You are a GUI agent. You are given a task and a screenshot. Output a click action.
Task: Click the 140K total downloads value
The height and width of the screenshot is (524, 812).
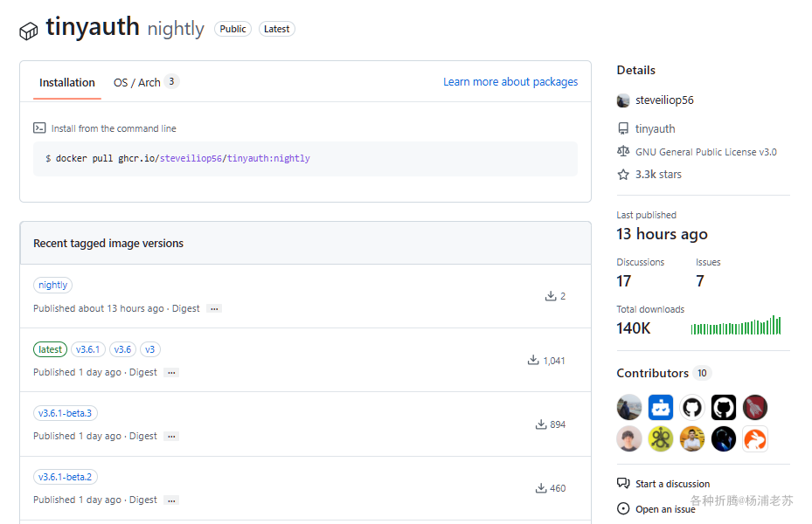[634, 328]
